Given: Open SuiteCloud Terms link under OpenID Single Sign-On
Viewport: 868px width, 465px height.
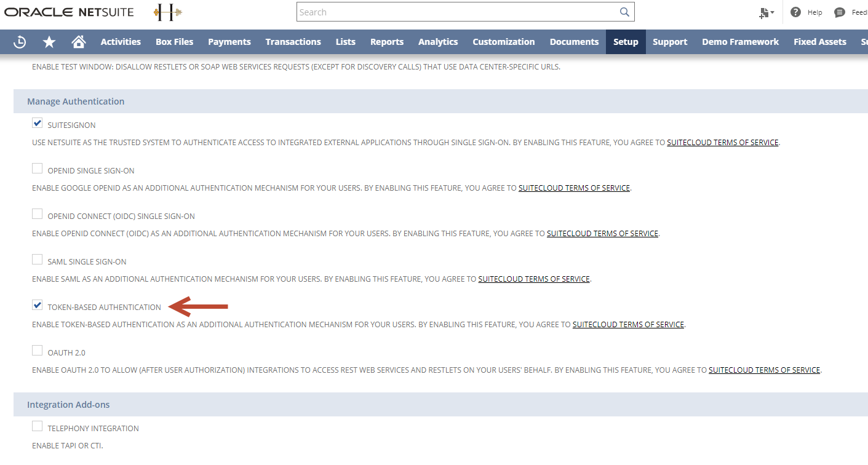Looking at the screenshot, I should click(x=574, y=188).
